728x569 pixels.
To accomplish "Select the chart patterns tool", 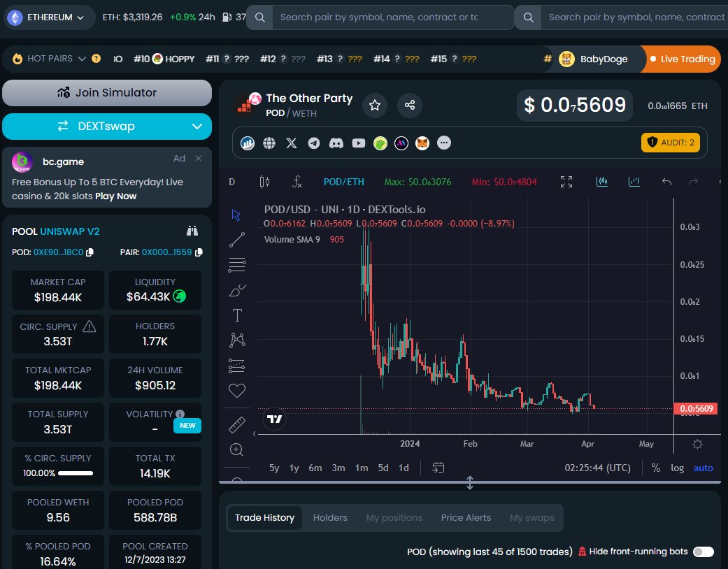I will (x=237, y=340).
